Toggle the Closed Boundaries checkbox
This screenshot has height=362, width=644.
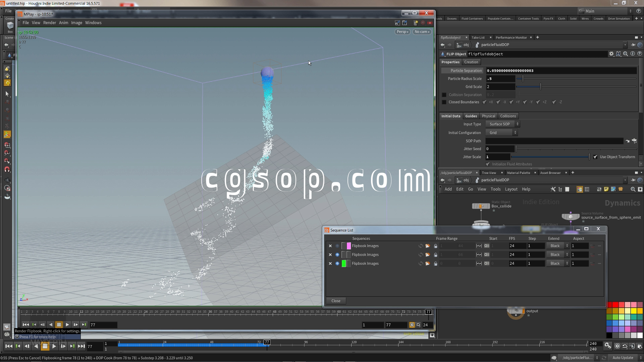(x=444, y=102)
